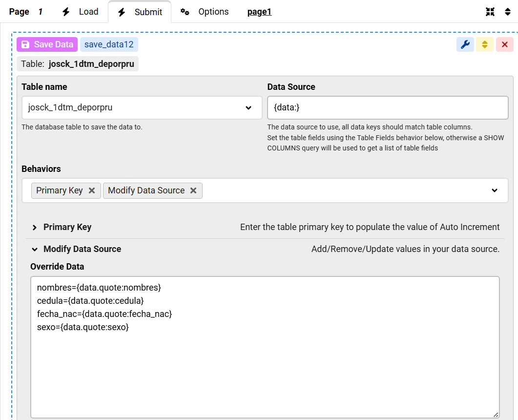Select the Submit tab
The image size is (518, 420).
[140, 12]
